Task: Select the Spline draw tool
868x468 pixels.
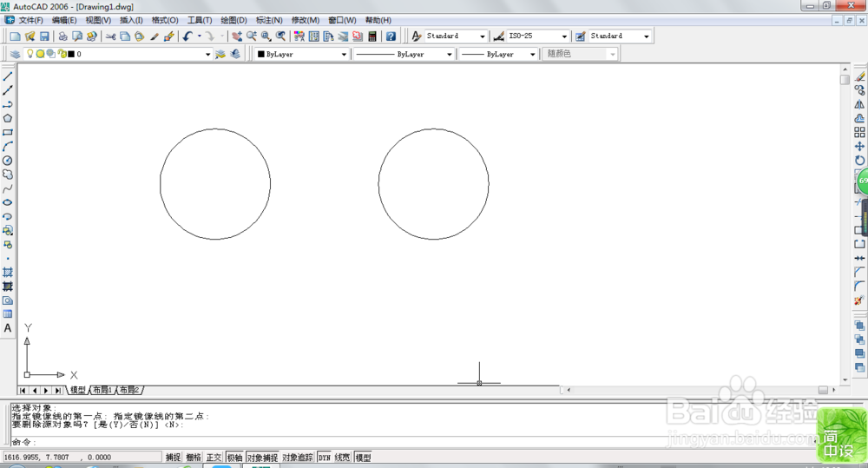Action: [8, 188]
